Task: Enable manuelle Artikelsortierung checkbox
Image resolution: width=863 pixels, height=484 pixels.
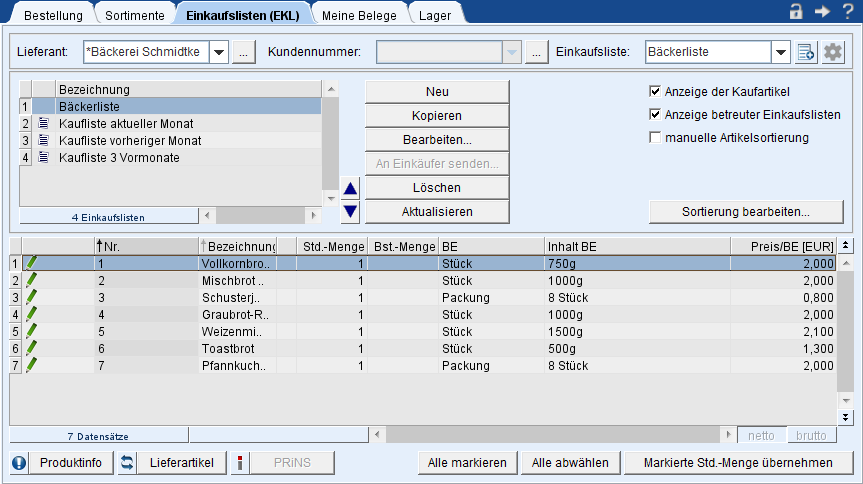Action: tap(656, 137)
